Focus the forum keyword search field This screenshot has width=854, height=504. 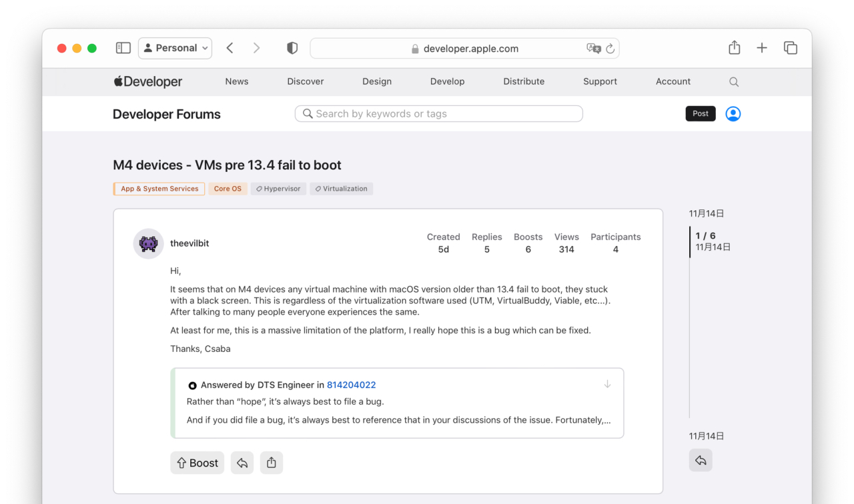tap(439, 114)
